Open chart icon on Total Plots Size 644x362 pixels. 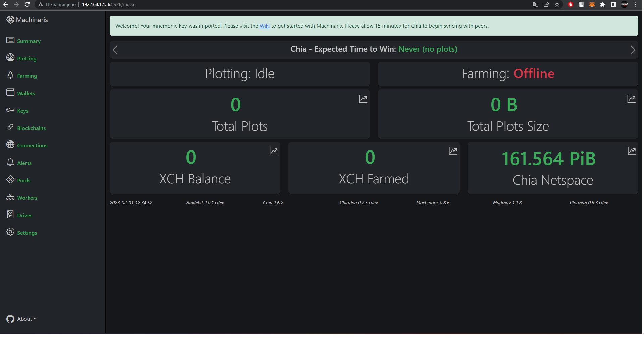631,99
